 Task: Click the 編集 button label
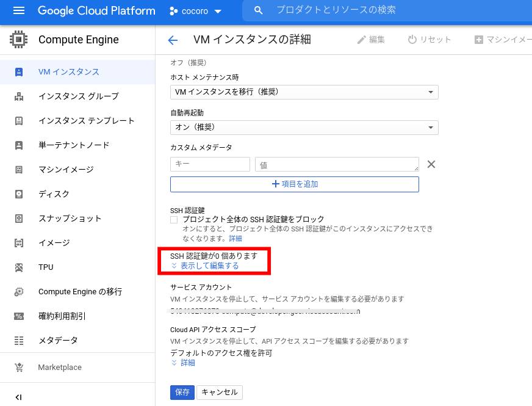377,40
